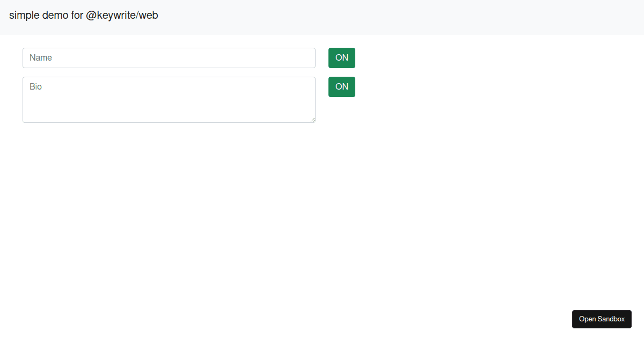Toggle the ON button beside Bio

coord(342,87)
